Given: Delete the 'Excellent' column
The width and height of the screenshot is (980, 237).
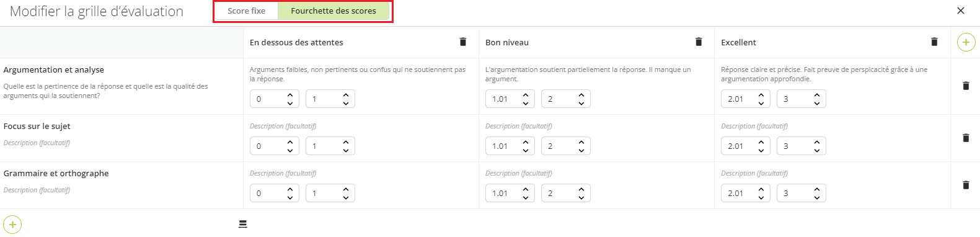Looking at the screenshot, I should click(934, 42).
